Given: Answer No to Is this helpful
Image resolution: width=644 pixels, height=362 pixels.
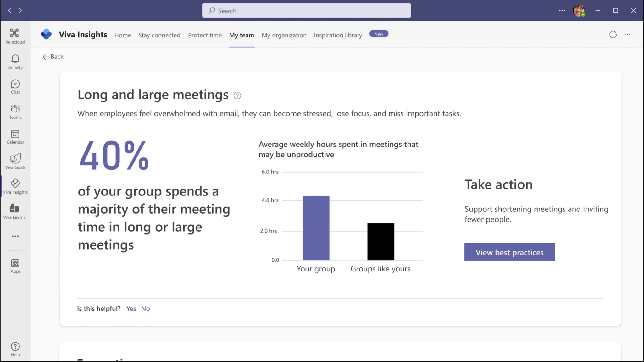Looking at the screenshot, I should coord(145,309).
